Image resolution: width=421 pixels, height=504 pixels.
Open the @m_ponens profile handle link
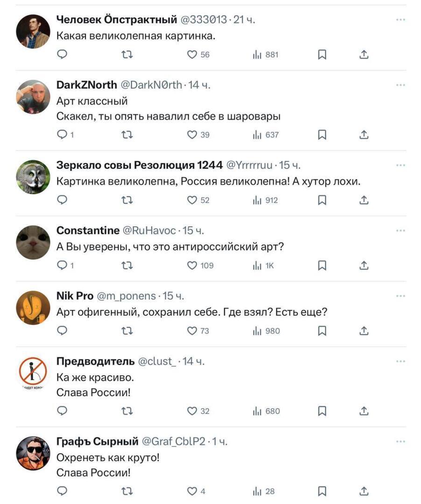[x=126, y=296]
